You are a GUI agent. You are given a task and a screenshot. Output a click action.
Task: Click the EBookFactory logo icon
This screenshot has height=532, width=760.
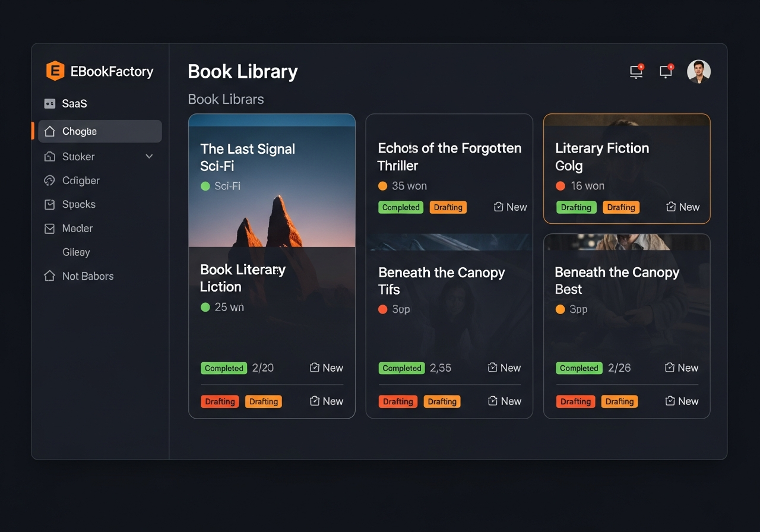click(54, 71)
